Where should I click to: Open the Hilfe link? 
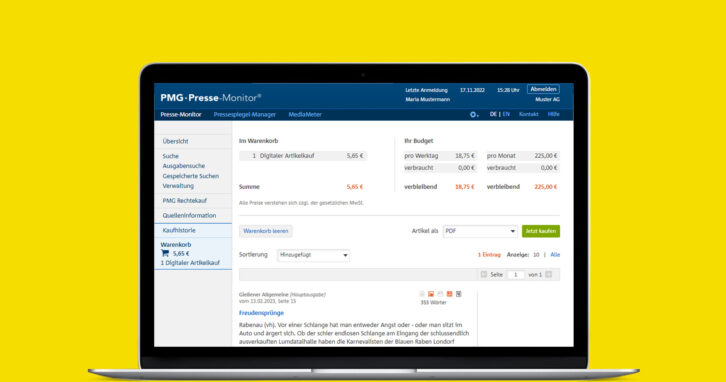[x=553, y=114]
